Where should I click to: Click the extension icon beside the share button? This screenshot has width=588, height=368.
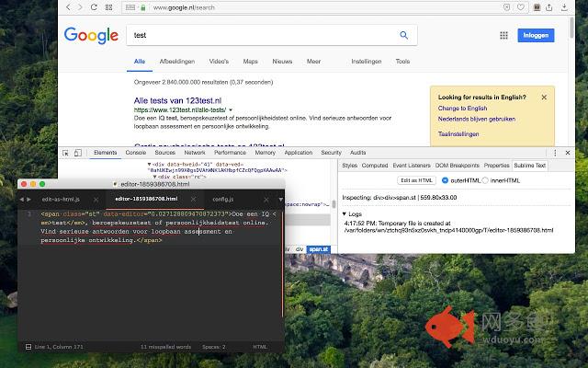pos(537,7)
